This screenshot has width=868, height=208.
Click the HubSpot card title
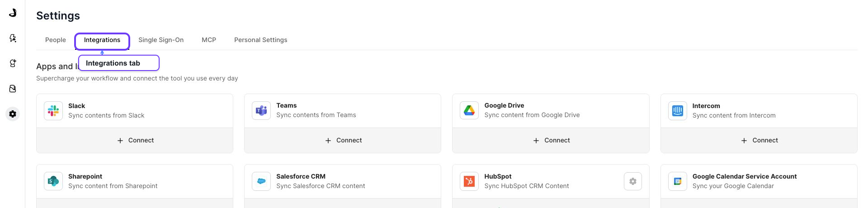(498, 176)
